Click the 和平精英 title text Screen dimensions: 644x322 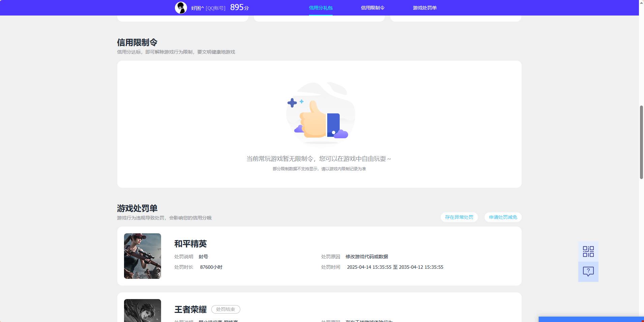(190, 244)
